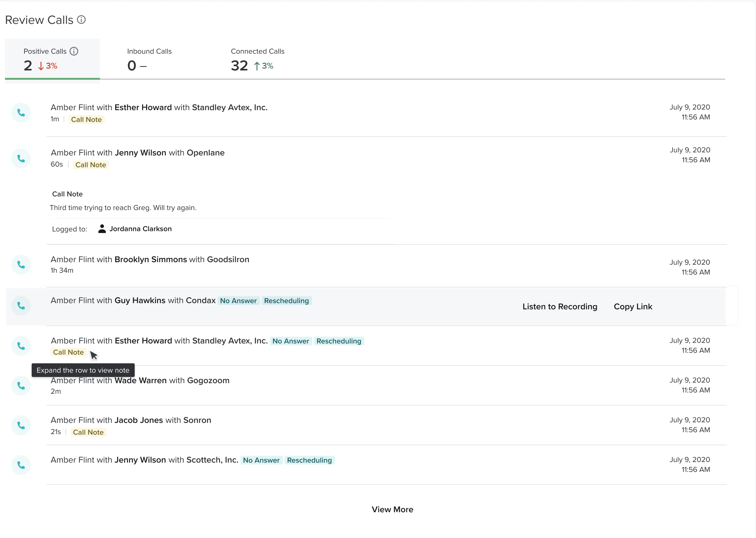The width and height of the screenshot is (756, 538).
Task: Click Listen to Recording
Action: click(x=560, y=307)
